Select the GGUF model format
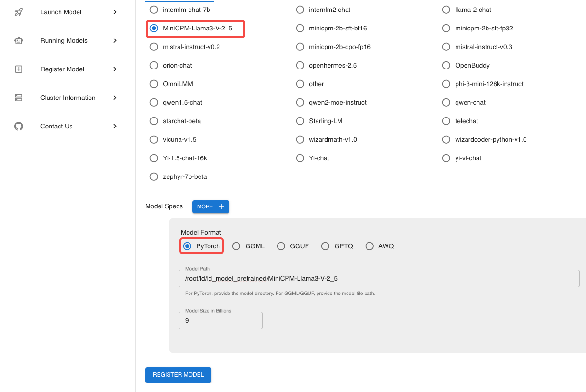This screenshot has height=392, width=586. click(x=281, y=246)
